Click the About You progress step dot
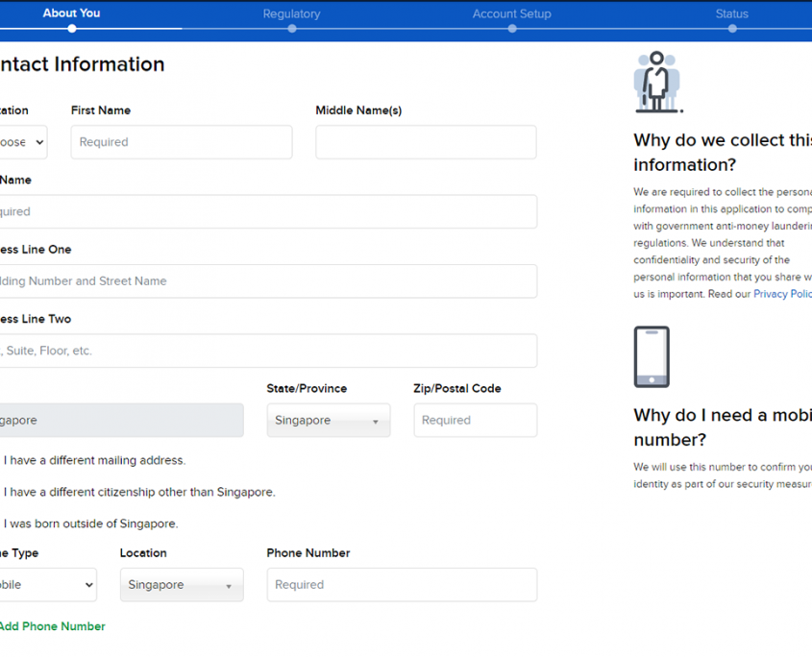Viewport: 812px width, 657px height. coord(72,29)
